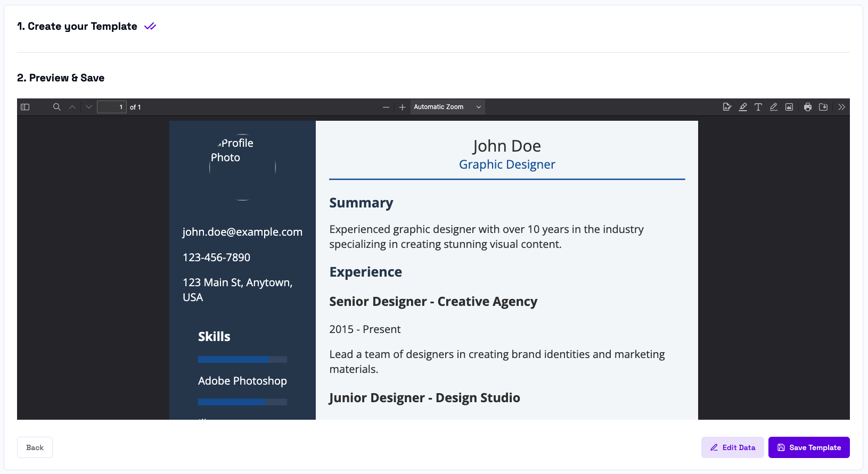The height and width of the screenshot is (474, 868).
Task: Click the Back button
Action: [x=35, y=447]
